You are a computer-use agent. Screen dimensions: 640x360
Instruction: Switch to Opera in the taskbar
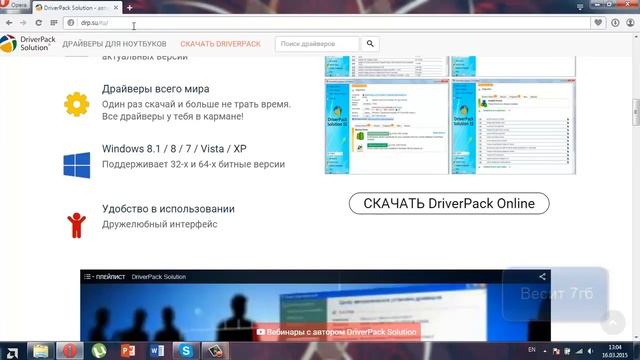click(x=70, y=351)
